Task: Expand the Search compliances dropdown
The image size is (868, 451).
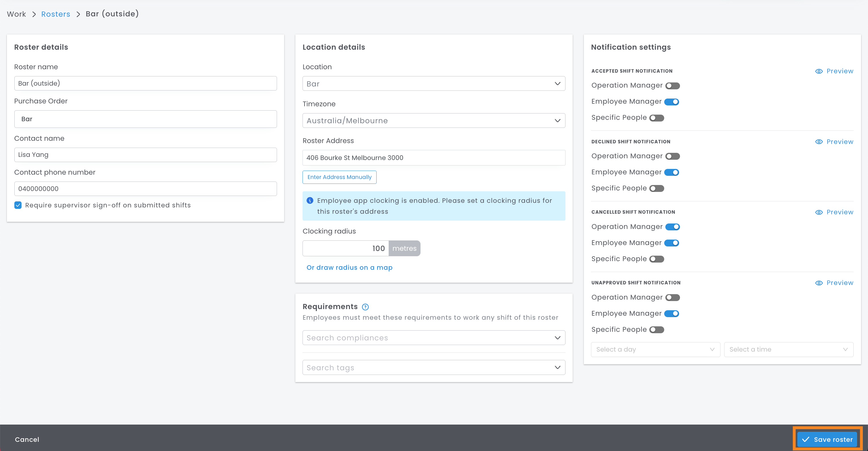Action: pyautogui.click(x=434, y=338)
